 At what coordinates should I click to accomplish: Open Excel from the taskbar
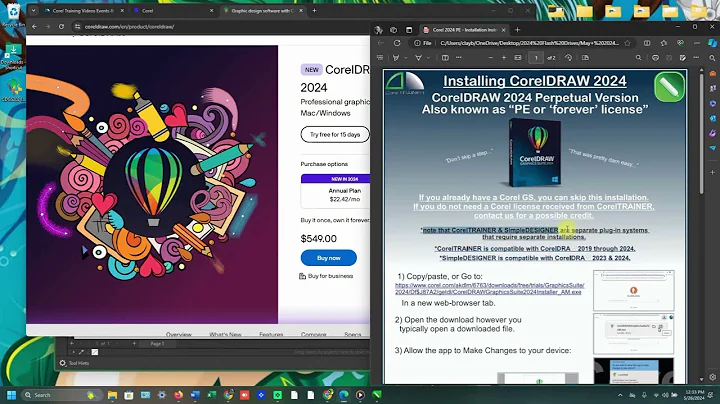point(211,395)
